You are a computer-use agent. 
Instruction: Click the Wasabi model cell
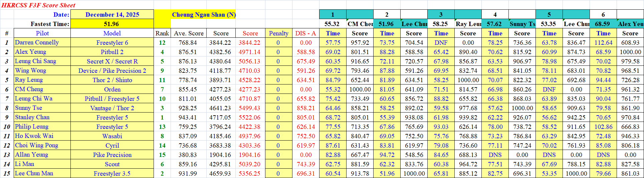[x=112, y=136]
